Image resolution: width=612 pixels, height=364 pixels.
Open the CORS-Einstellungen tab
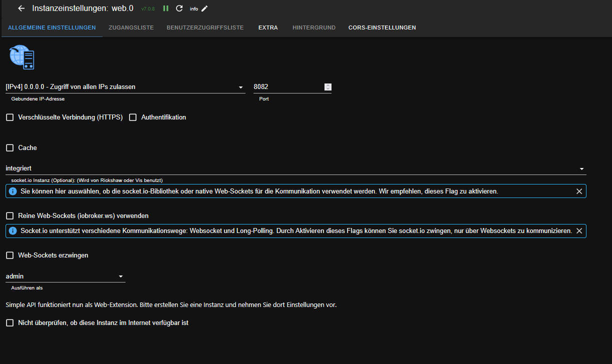coord(382,27)
